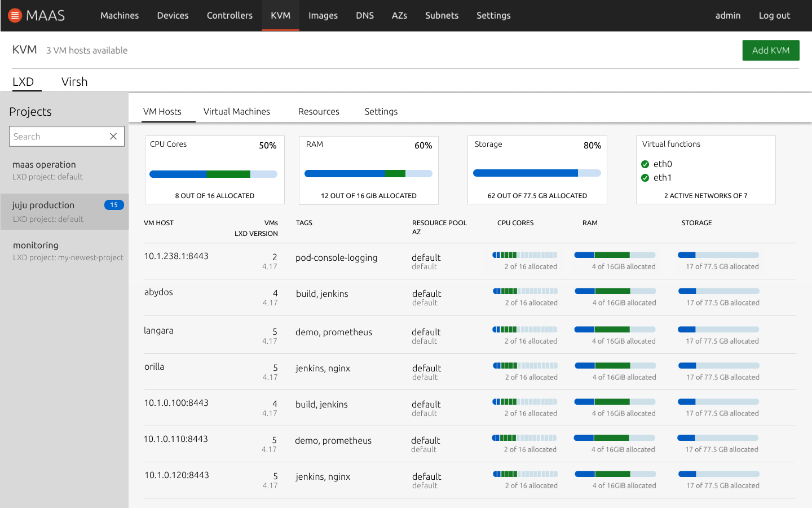Viewport: 812px width, 508px height.
Task: Click the blue 15 badge on juju production
Action: pos(114,205)
